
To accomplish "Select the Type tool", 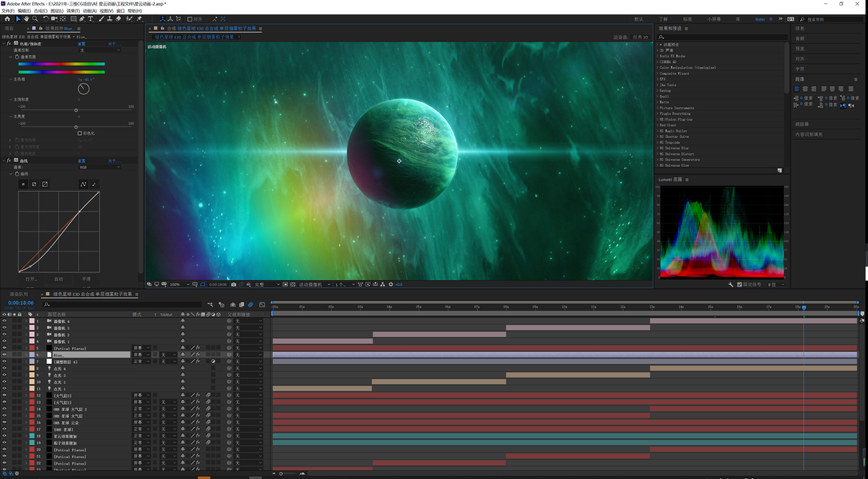I will tap(91, 19).
